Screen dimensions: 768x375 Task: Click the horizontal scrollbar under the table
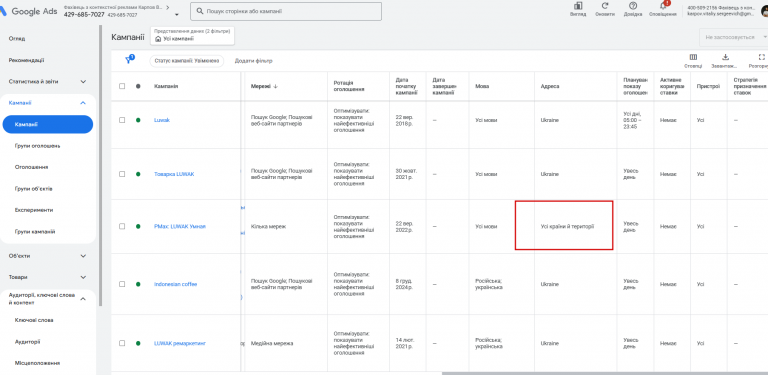pyautogui.click(x=605, y=373)
